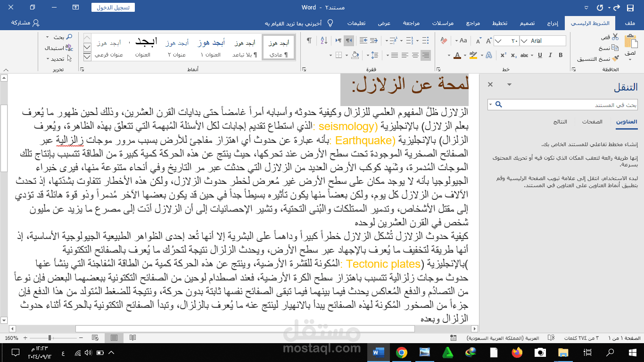Screen dimensions: 644x362
Task: Click the zoom slider in status bar
Action: [53, 337]
